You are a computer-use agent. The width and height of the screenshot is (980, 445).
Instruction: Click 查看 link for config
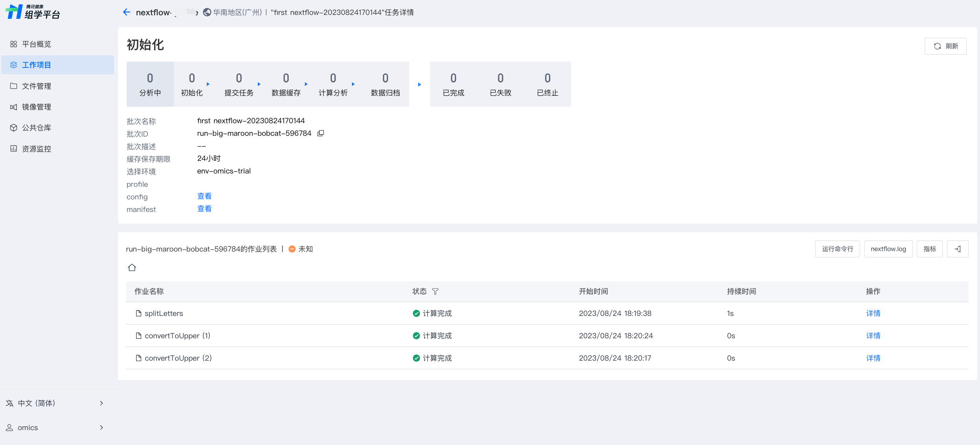click(x=204, y=196)
